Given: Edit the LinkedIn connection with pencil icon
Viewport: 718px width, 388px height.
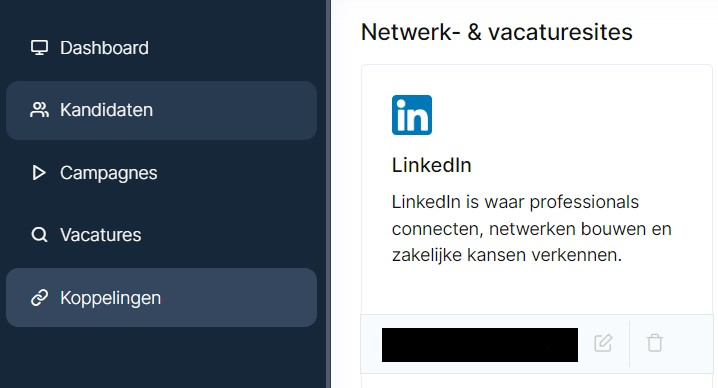Looking at the screenshot, I should [x=603, y=343].
